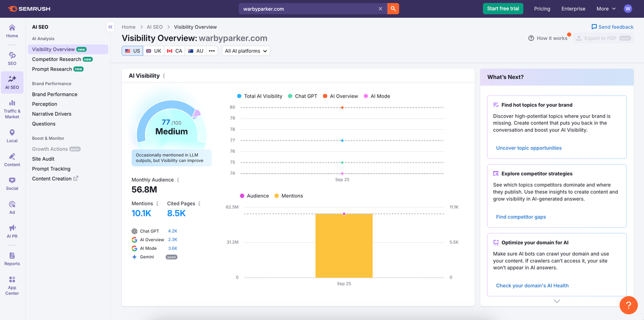The width and height of the screenshot is (644, 320).
Task: Clear the search field with the X icon
Action: pos(380,9)
